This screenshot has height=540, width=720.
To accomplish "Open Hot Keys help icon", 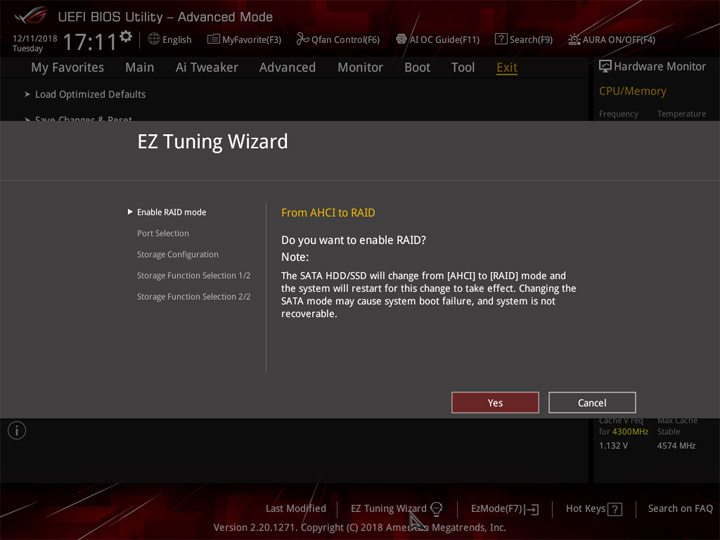I will (615, 509).
